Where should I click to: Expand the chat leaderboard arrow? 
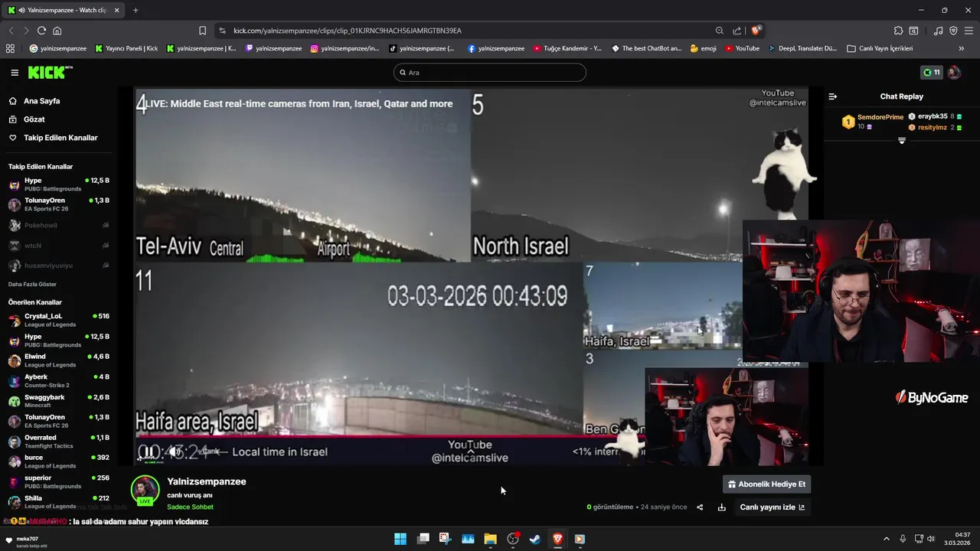[x=902, y=141]
